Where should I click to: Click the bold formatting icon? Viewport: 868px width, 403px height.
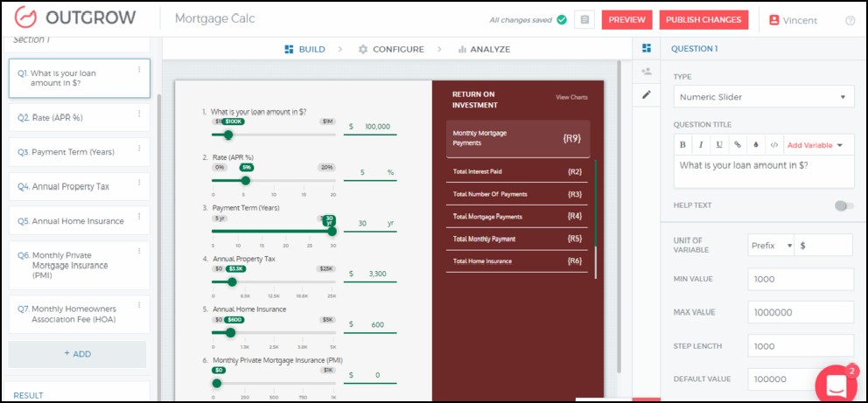point(683,144)
